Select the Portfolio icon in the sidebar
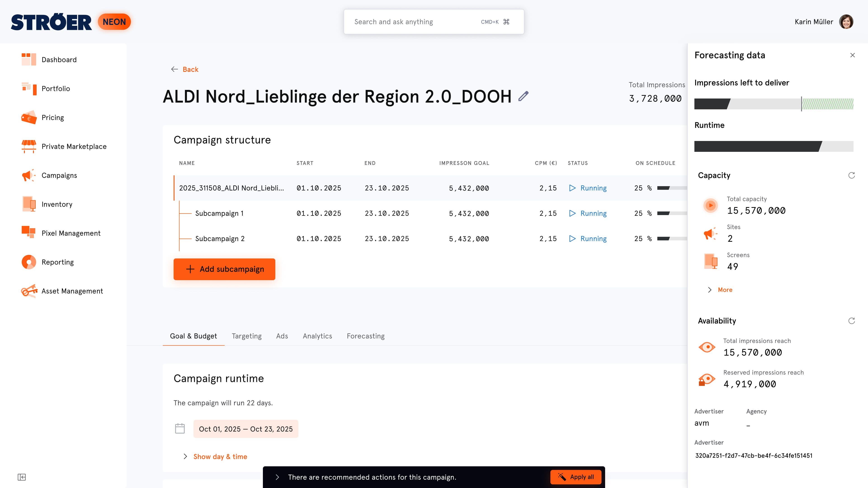Screen dimensions: 868x488 29,88
